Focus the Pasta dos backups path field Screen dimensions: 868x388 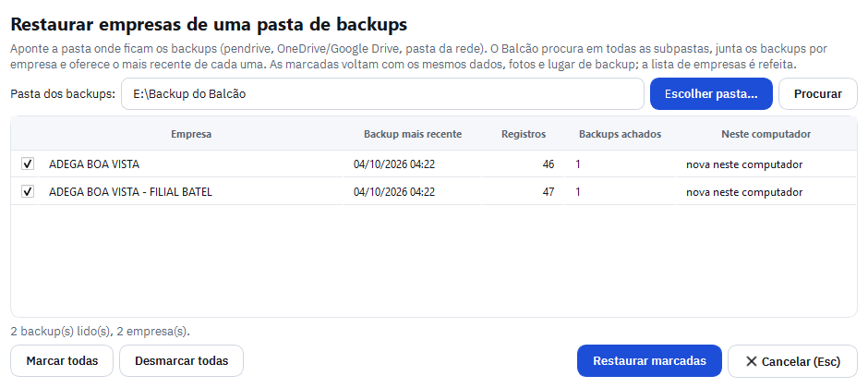pyautogui.click(x=382, y=94)
